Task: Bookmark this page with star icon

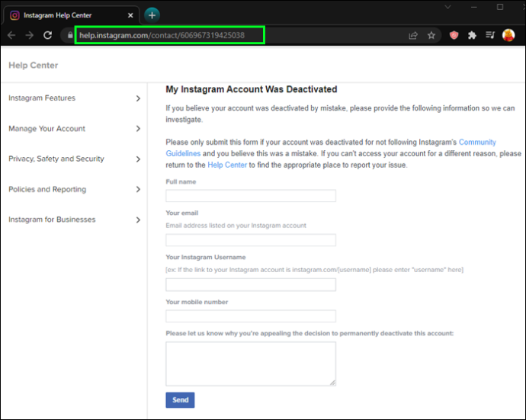Action: tap(431, 35)
